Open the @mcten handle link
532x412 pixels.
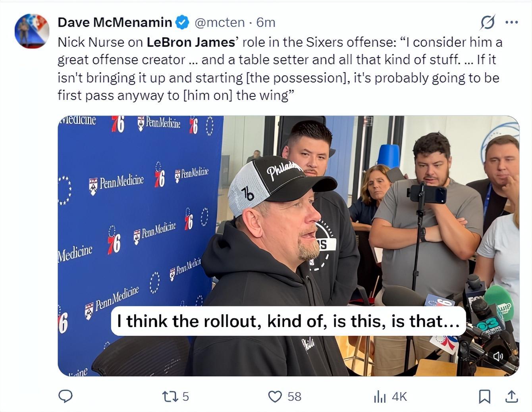pyautogui.click(x=220, y=22)
